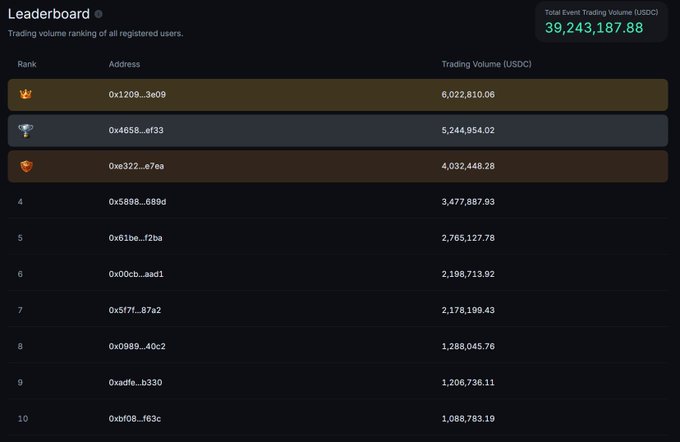Image resolution: width=680 pixels, height=442 pixels.
Task: Click the info icon next to Leaderboard
Action: pyautogui.click(x=98, y=14)
